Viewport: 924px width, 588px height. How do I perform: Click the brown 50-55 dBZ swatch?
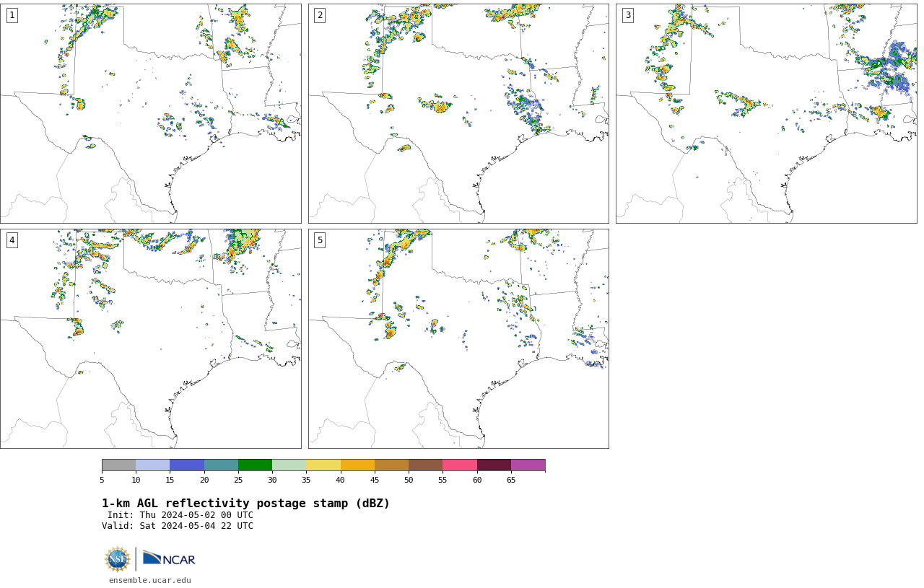pyautogui.click(x=425, y=465)
